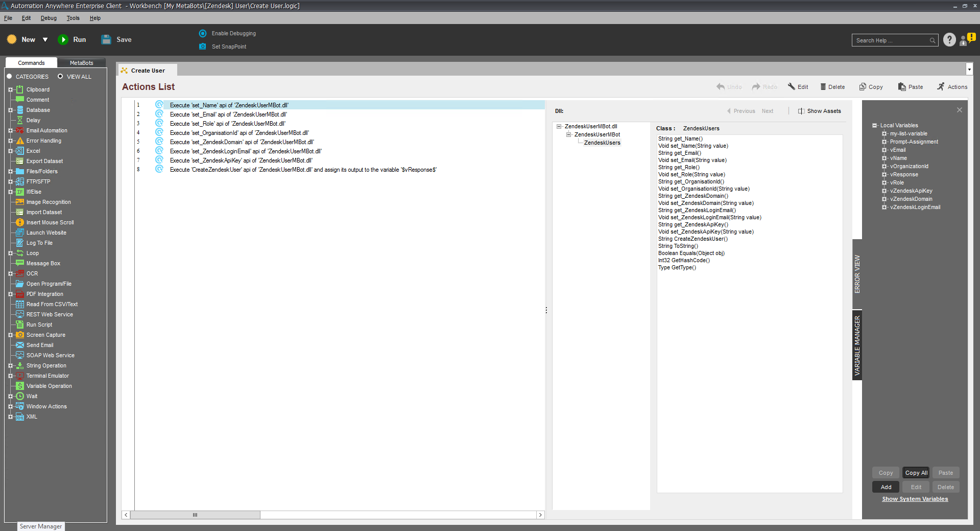Screen dimensions: 980x531
Task: Click the green Run play icon
Action: (63, 40)
